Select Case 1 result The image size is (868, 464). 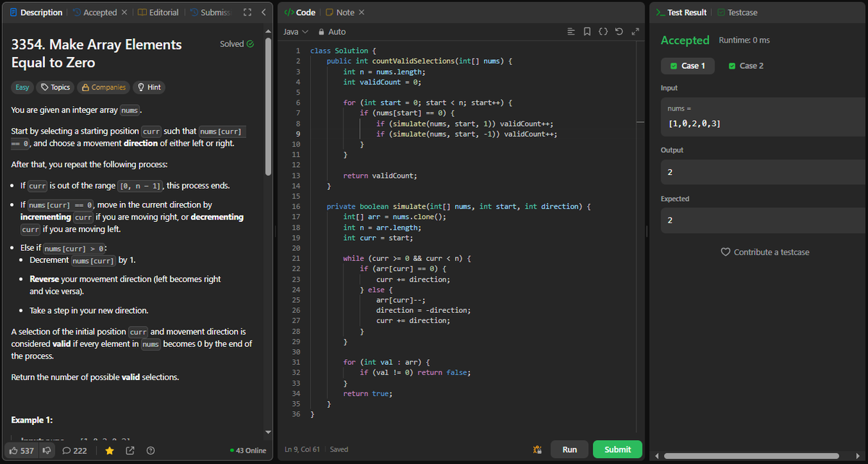(688, 66)
